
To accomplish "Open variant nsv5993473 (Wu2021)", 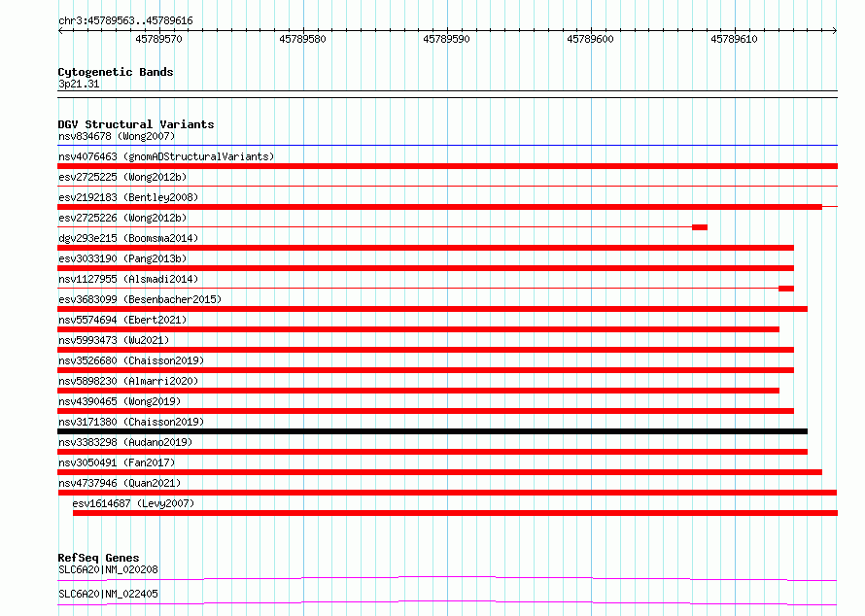I will (114, 340).
